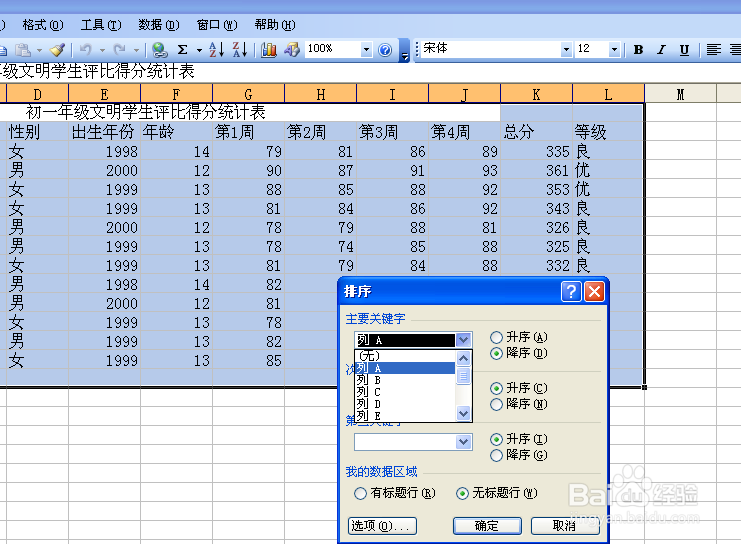Click the AutoSum sigma icon
Image resolution: width=741 pixels, height=544 pixels.
(x=182, y=50)
